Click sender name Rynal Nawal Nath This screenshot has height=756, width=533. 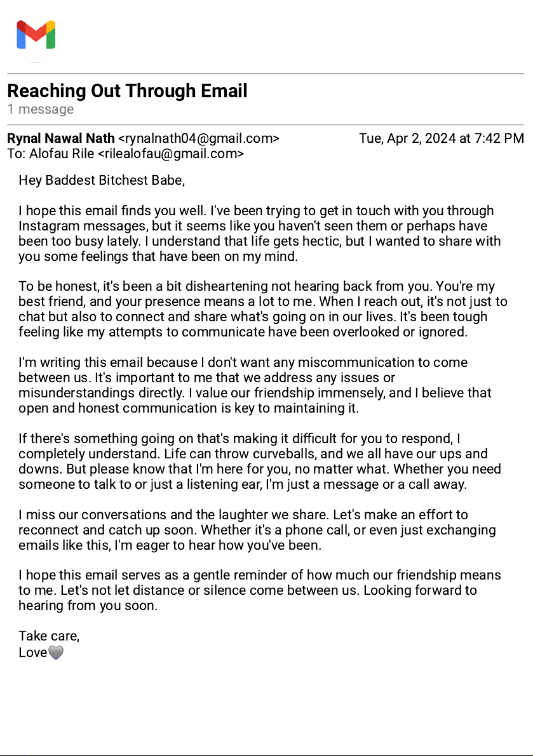coord(61,138)
